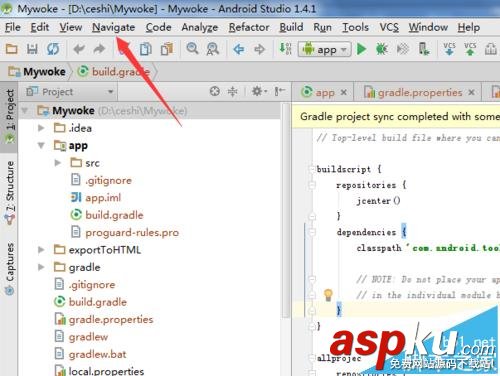Click the Project panel vertical scrollbar
This screenshot has width=500, height=376.
(x=285, y=210)
